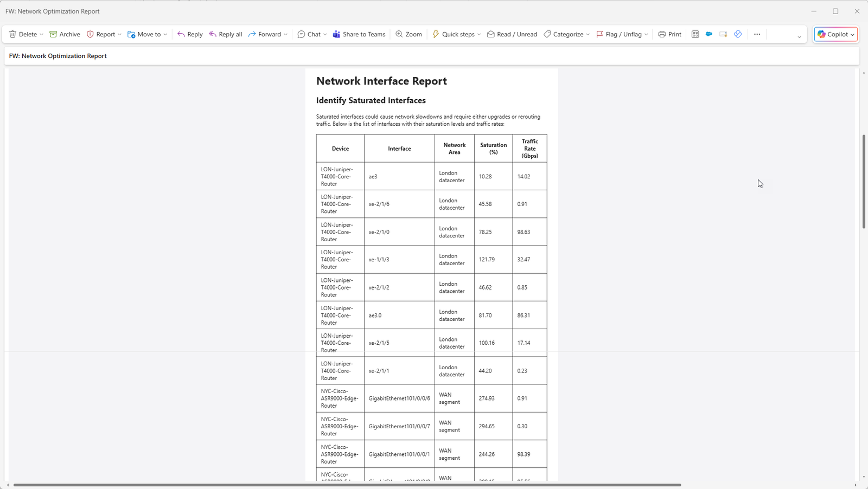The height and width of the screenshot is (489, 868).
Task: Select the GigabitEthernet101/0/0/6 cell
Action: coord(399,398)
